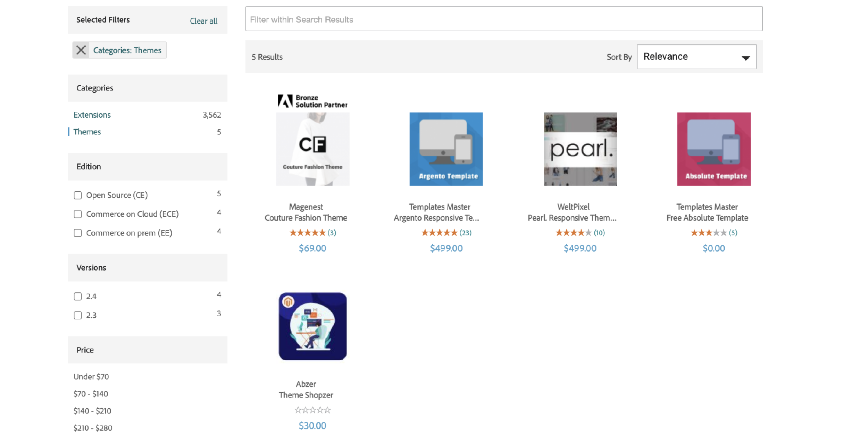Collapse the Price filter section

[x=147, y=350]
